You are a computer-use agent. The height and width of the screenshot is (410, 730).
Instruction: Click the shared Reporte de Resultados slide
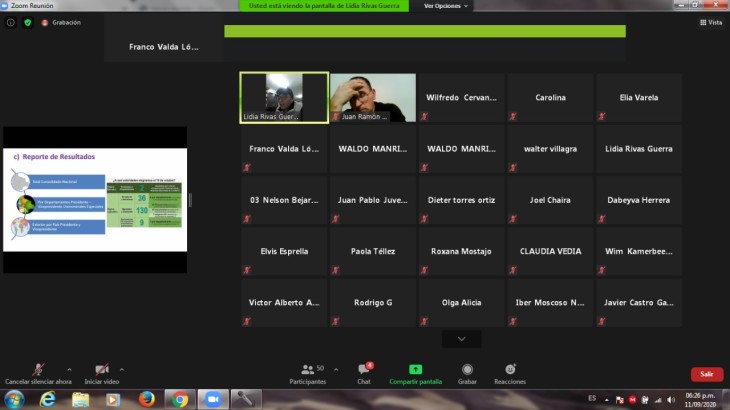(95, 200)
